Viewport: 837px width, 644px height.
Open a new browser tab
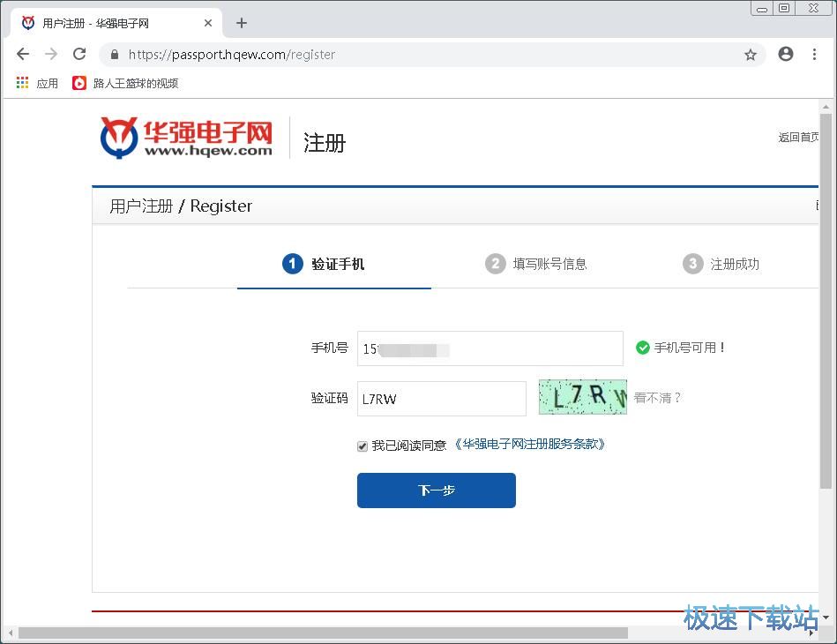[242, 23]
